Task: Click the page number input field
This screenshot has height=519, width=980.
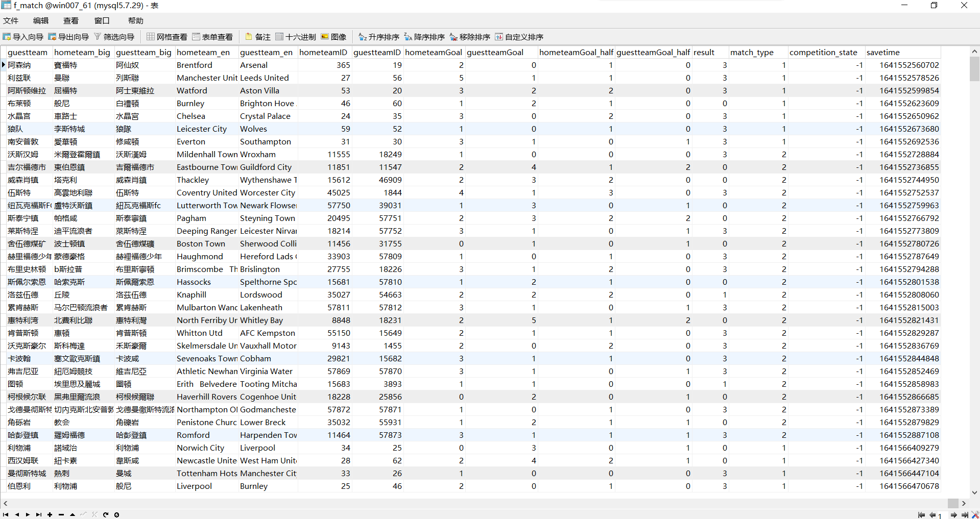Action: [943, 515]
